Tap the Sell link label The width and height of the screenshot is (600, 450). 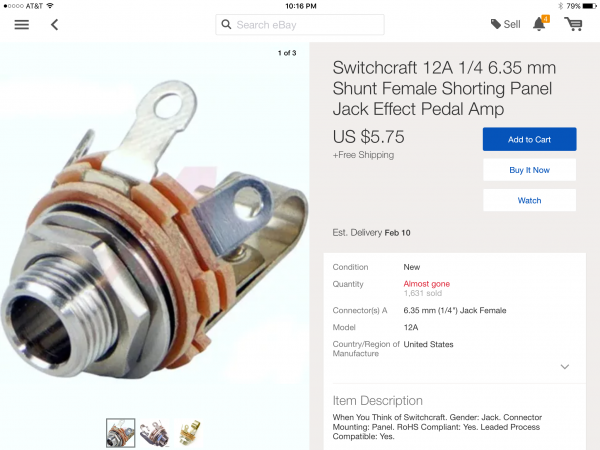coord(512,25)
